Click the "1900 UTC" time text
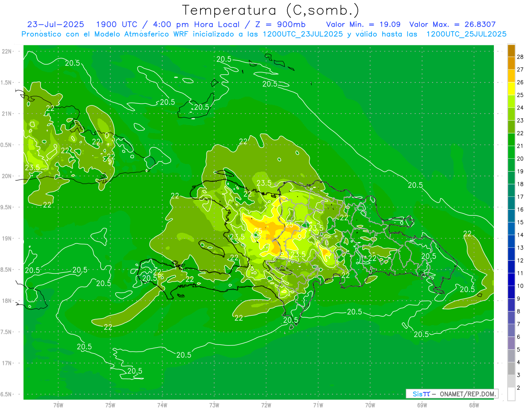Viewport: 532px width, 411px height. point(117,24)
